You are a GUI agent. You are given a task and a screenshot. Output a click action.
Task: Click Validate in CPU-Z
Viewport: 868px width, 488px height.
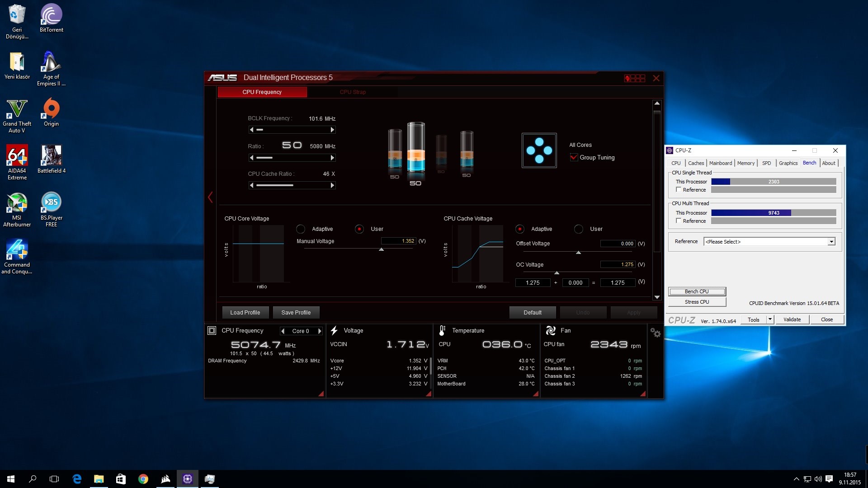tap(792, 319)
